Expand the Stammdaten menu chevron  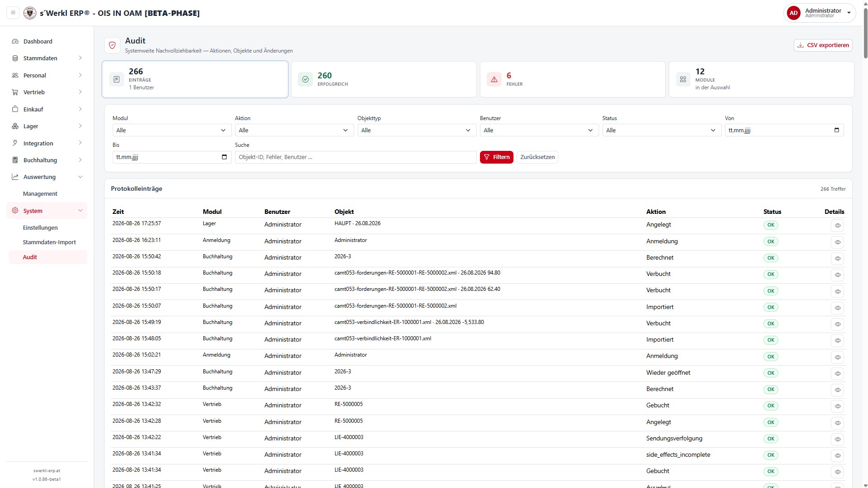pyautogui.click(x=80, y=58)
